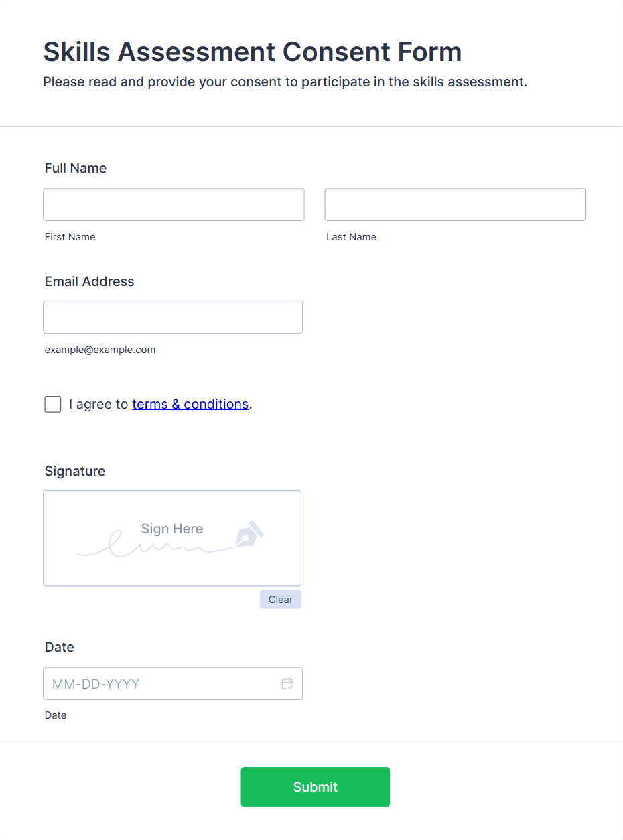Click the scribble line in signature pad
The height and width of the screenshot is (840, 623).
(x=154, y=547)
